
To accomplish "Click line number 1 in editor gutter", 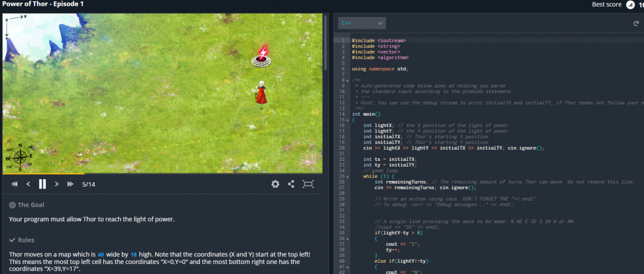I will (343, 41).
